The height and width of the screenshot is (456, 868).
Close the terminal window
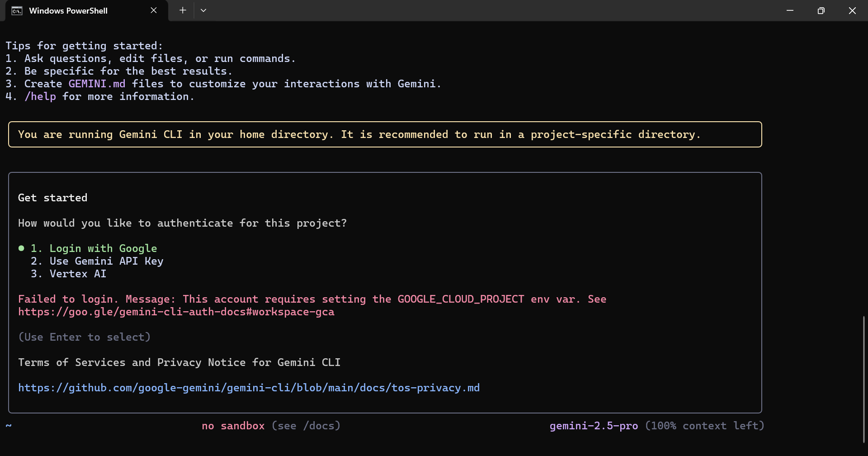pos(852,10)
